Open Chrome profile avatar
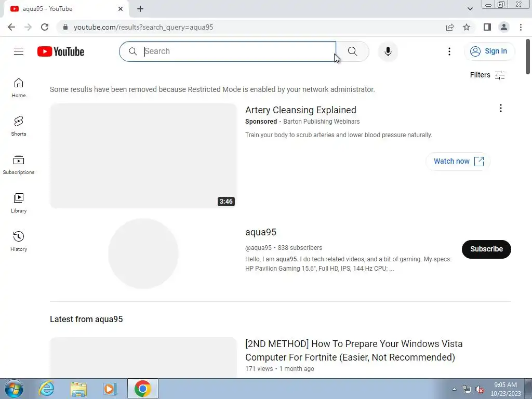 click(504, 27)
